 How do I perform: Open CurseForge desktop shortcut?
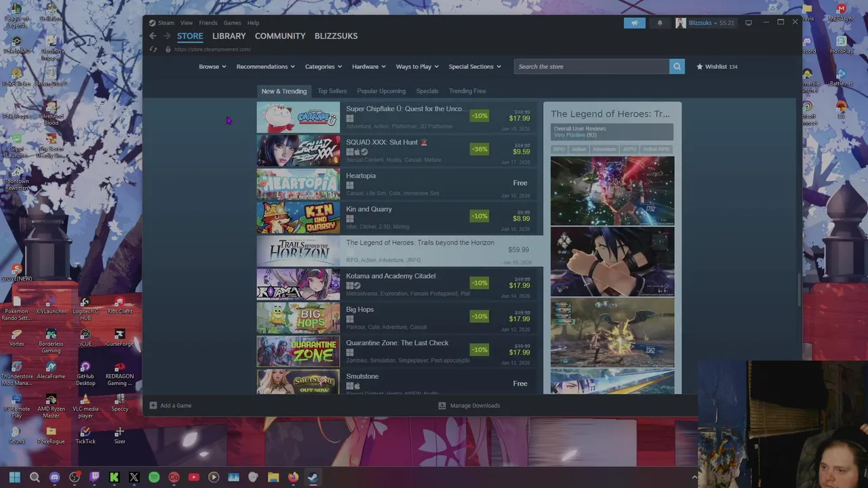119,338
